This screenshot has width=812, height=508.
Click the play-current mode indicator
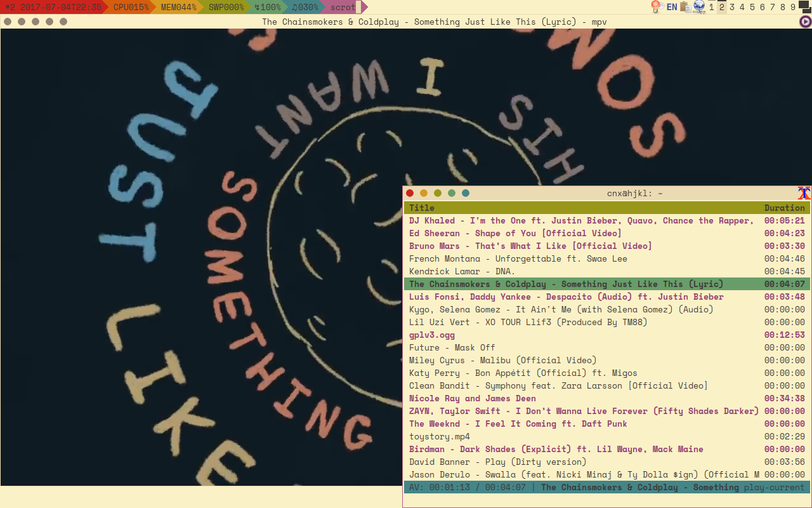click(x=775, y=487)
